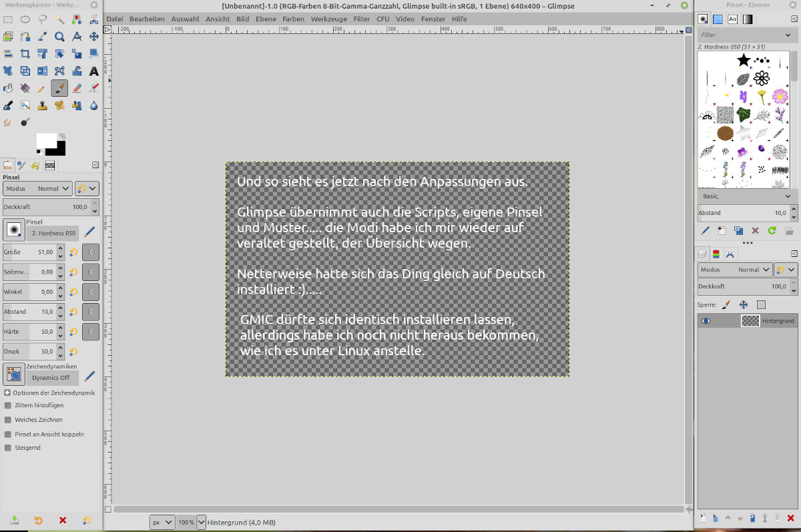Select the Paintbrush tool
This screenshot has width=801, height=532.
pyautogui.click(x=59, y=87)
